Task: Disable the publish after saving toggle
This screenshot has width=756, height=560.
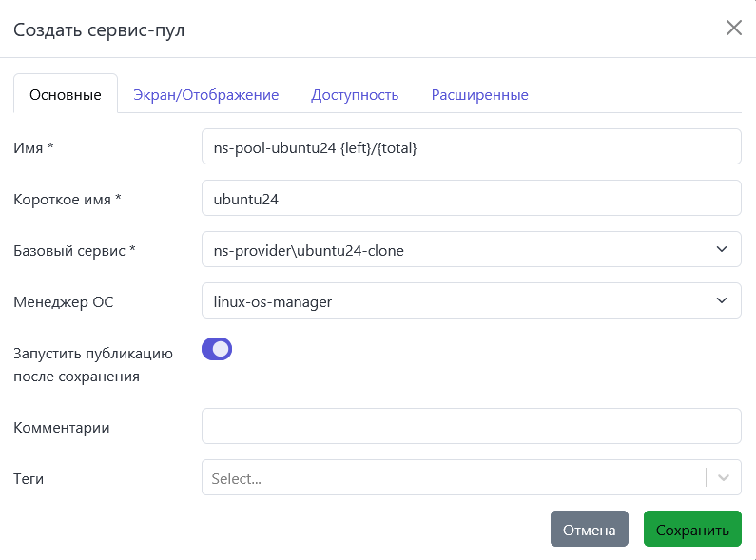Action: (x=217, y=349)
